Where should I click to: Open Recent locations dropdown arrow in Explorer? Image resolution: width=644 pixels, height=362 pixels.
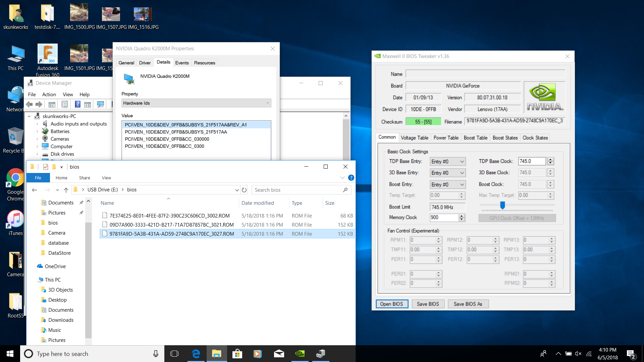(57, 190)
